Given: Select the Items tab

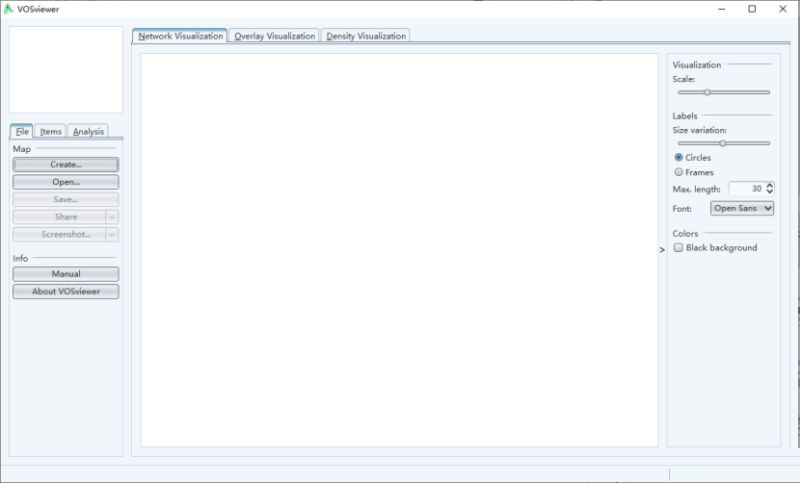Looking at the screenshot, I should tap(51, 131).
